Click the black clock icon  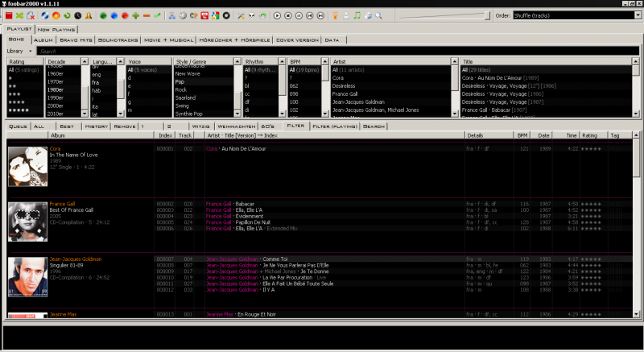tap(77, 15)
